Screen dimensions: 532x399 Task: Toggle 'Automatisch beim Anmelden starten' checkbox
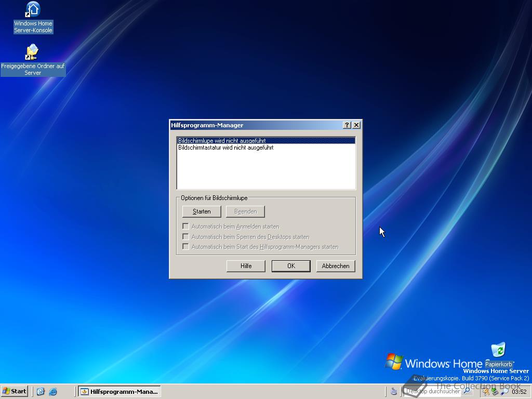(x=185, y=227)
